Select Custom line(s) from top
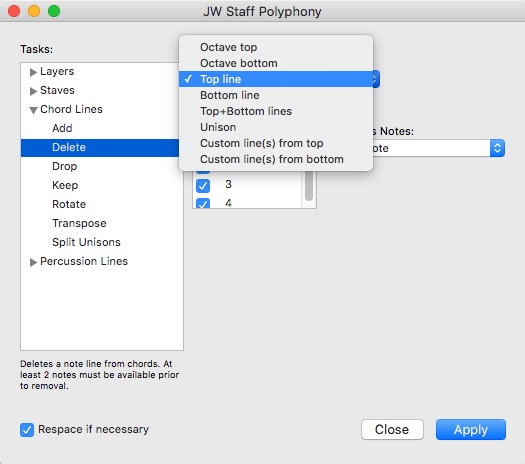 click(276, 143)
